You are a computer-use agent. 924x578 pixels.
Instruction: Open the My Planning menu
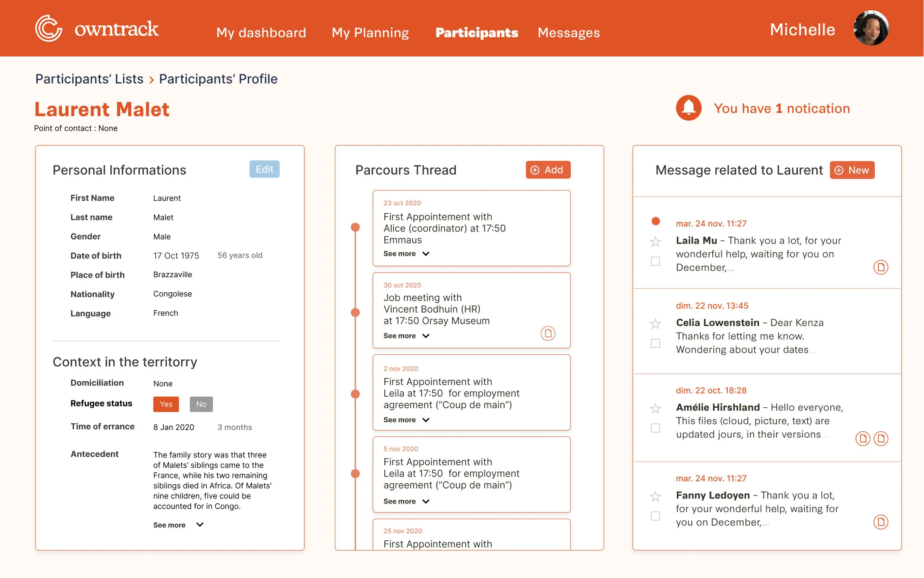pos(370,33)
